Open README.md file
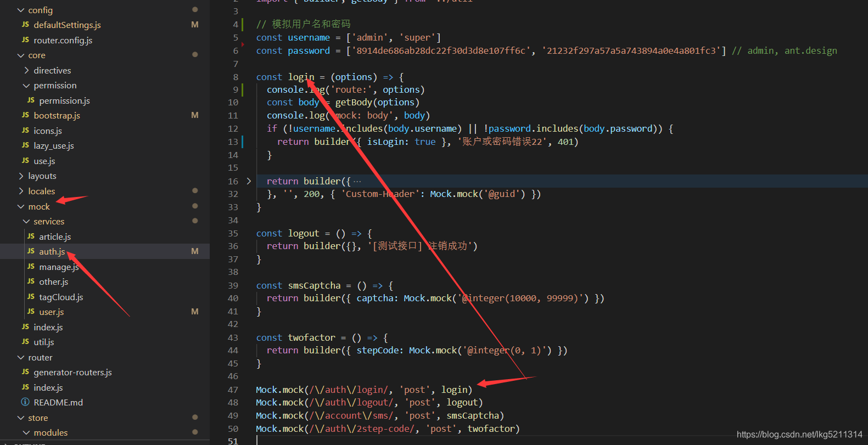 coord(58,402)
